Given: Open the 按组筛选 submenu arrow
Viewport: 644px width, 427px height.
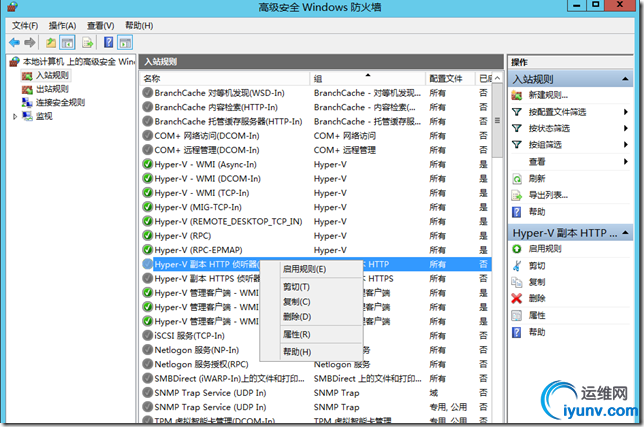Looking at the screenshot, I should pos(626,145).
